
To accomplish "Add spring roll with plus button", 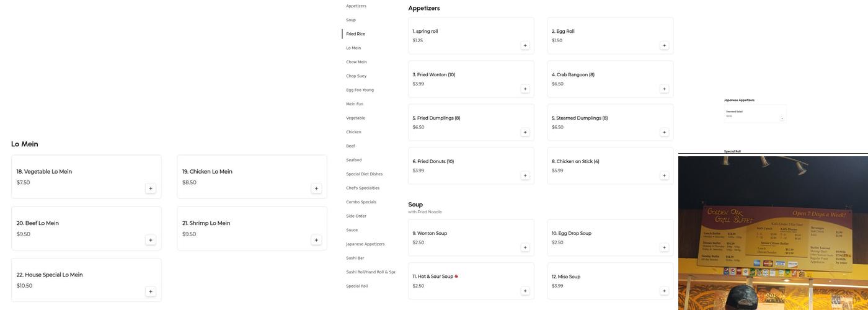I will coord(525,45).
